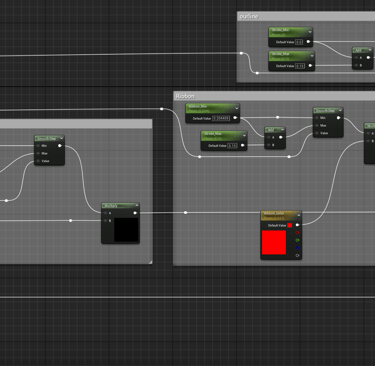Image resolution: width=375 pixels, height=366 pixels.
Task: Collapse the Multiply node preview with header arrow
Action: [x=136, y=206]
